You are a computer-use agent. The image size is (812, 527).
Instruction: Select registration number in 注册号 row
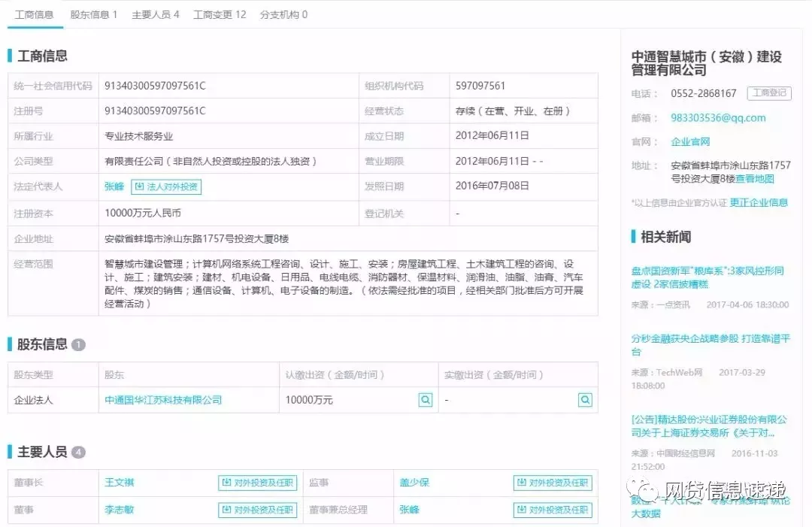pos(155,111)
